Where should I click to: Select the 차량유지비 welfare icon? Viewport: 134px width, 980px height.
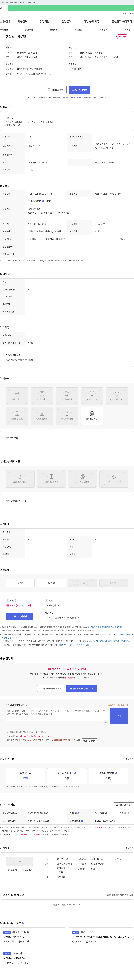click(x=67, y=396)
